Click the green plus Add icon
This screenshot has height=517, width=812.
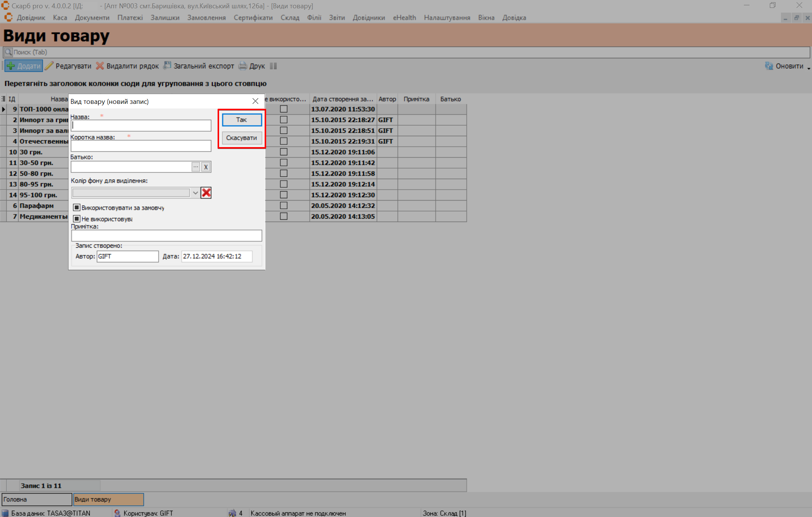(11, 66)
